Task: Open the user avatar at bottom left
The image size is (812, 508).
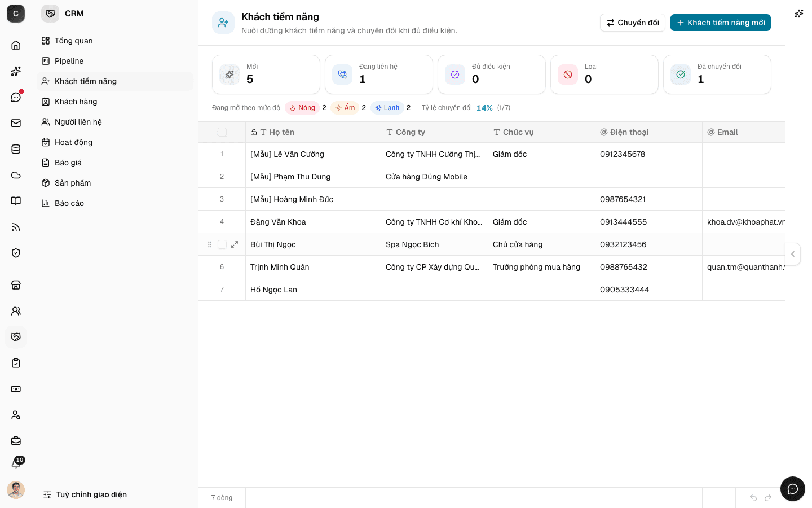Action: point(16,490)
